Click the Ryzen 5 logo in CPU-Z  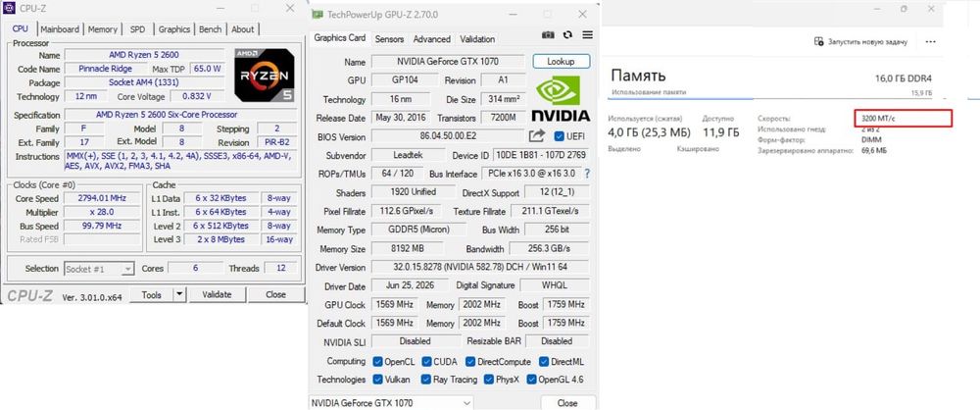point(265,76)
